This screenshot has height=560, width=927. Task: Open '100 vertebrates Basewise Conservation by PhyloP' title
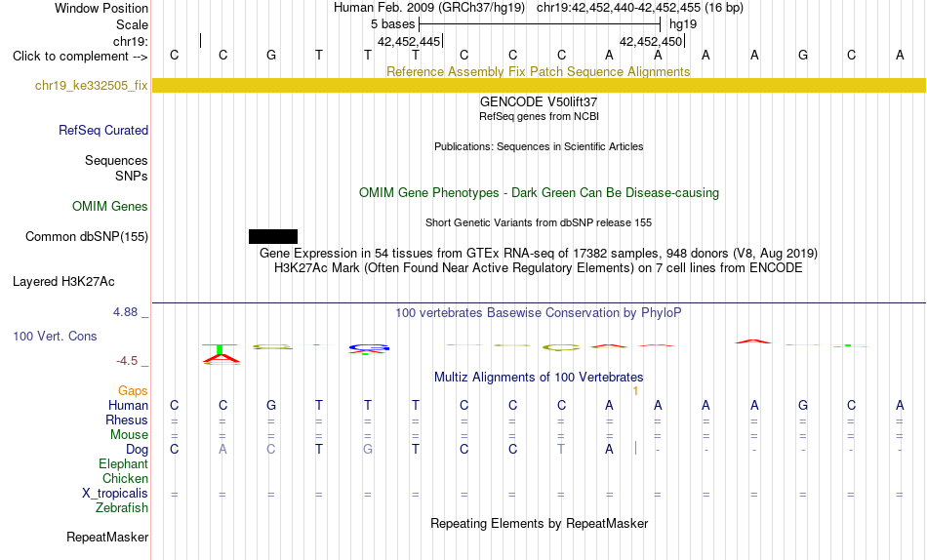point(539,313)
